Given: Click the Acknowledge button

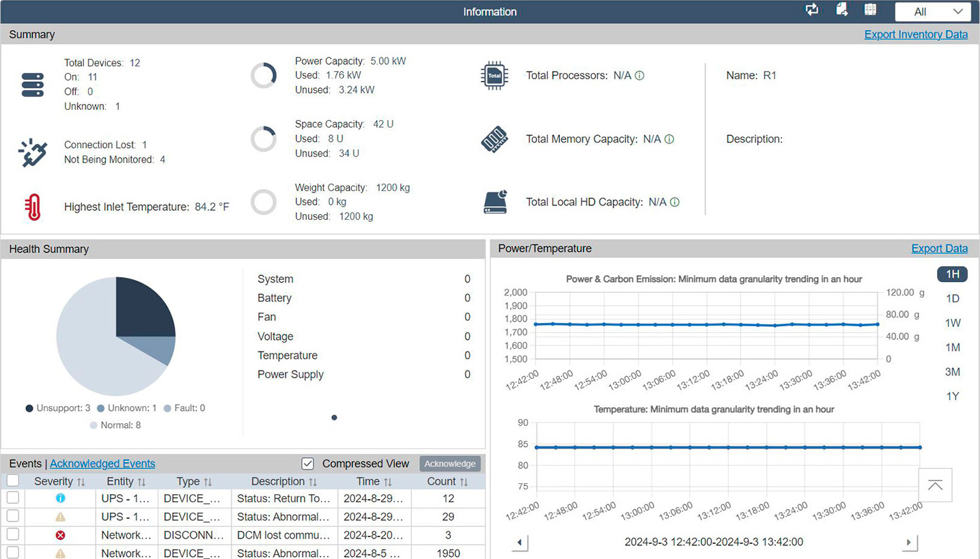Looking at the screenshot, I should (450, 463).
